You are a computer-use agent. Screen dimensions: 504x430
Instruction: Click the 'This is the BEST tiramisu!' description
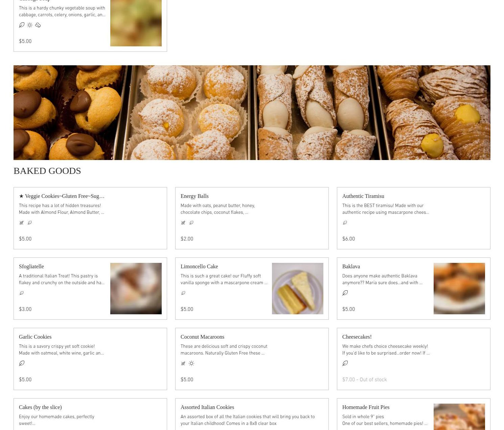pyautogui.click(x=386, y=209)
